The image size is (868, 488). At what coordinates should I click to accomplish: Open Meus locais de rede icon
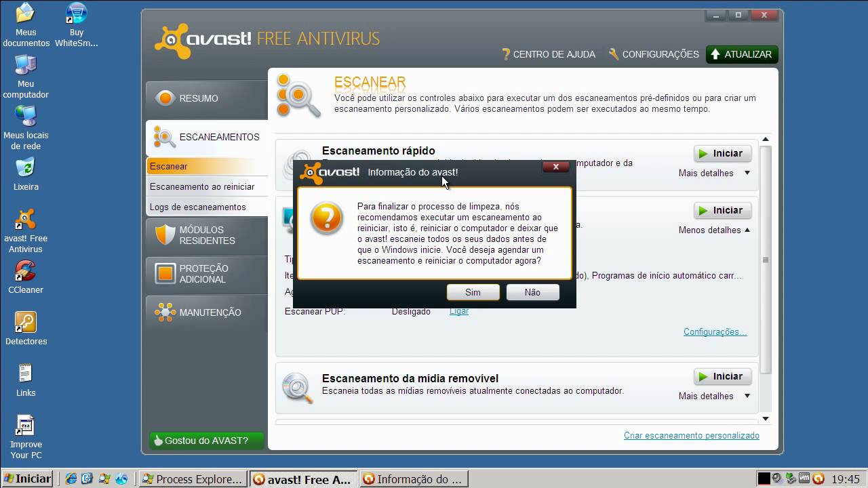(26, 128)
